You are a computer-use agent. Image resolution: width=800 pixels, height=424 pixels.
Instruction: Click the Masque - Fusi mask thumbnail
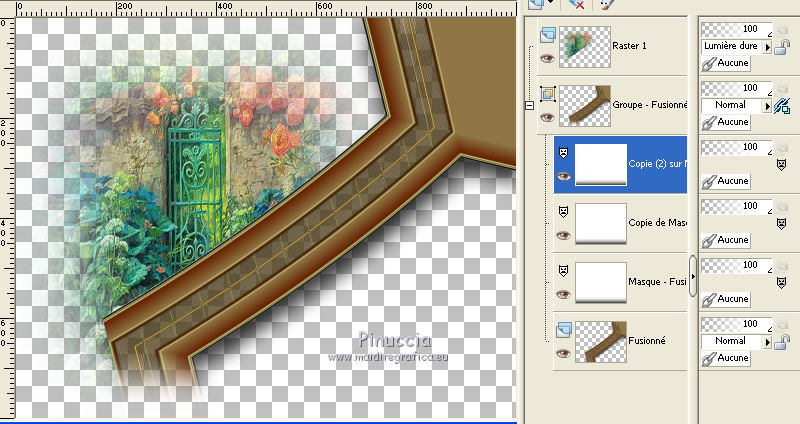601,283
